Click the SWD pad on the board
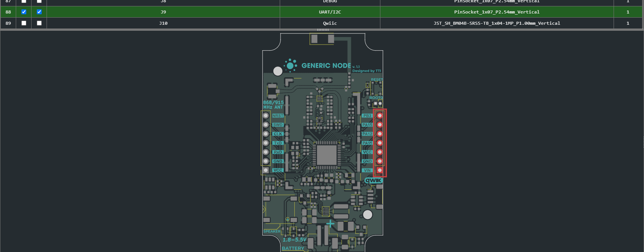Viewport: 644px width, 252px height. click(266, 124)
